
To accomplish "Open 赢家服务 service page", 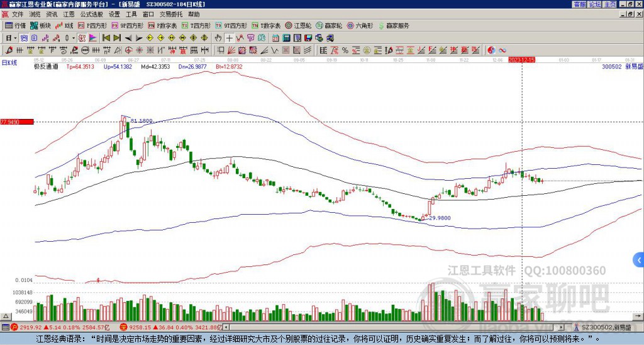I will pyautogui.click(x=393, y=25).
